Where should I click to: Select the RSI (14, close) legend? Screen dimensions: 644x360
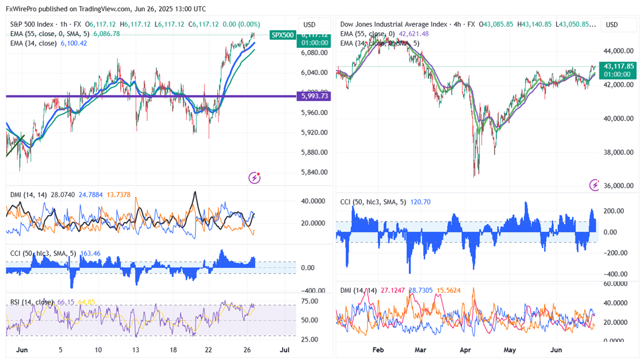(x=32, y=302)
